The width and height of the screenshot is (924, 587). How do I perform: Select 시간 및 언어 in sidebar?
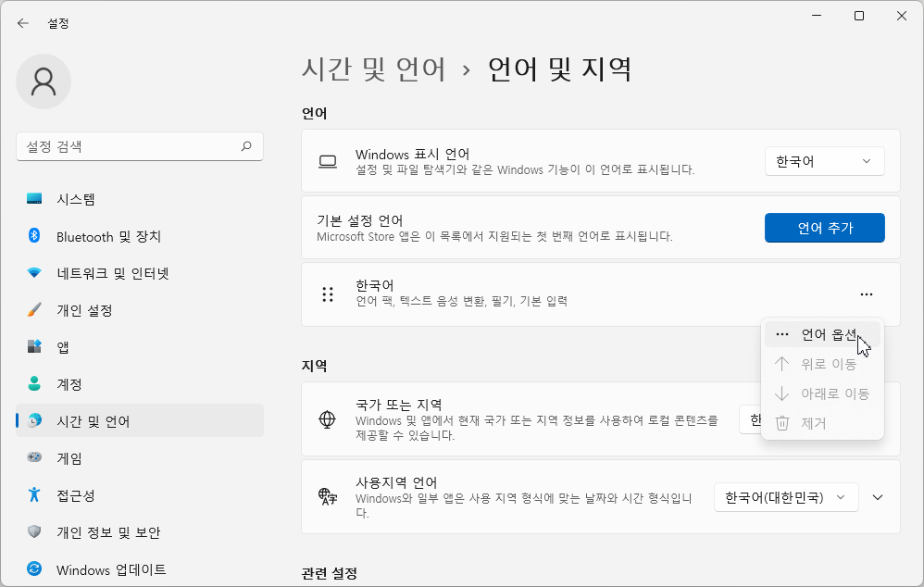[x=140, y=420]
